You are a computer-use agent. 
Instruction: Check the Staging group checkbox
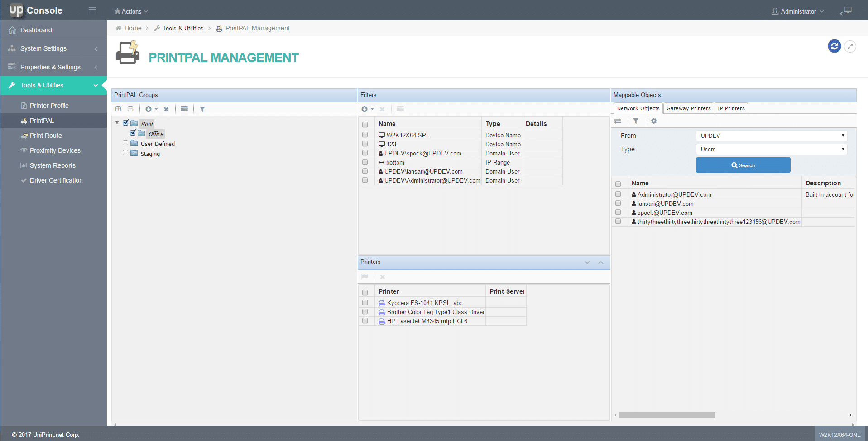125,153
